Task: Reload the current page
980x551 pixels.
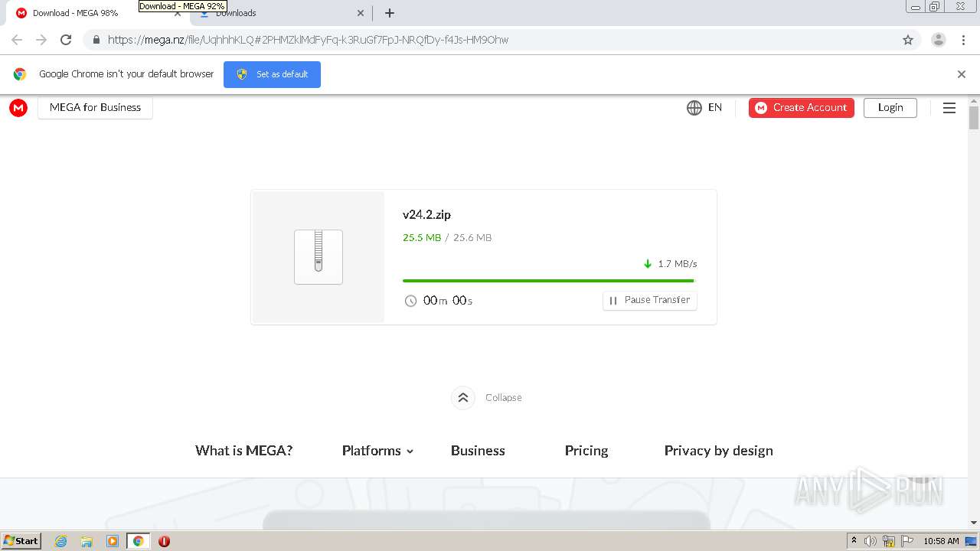Action: pos(66,40)
